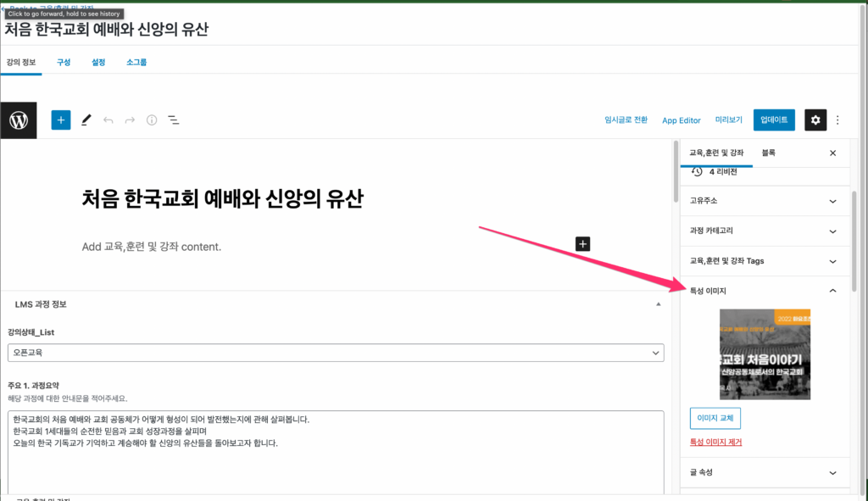
Task: Expand the 과정 카테고리 panel
Action: click(765, 231)
